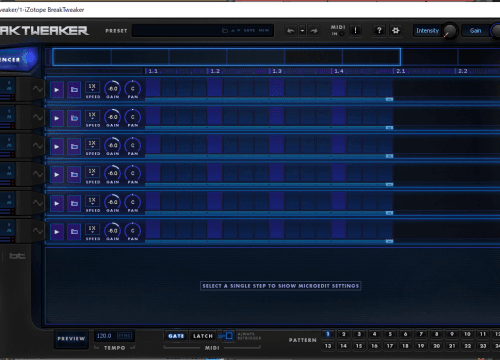Click the Intensity label button
The width and height of the screenshot is (500, 360).
[x=427, y=31]
